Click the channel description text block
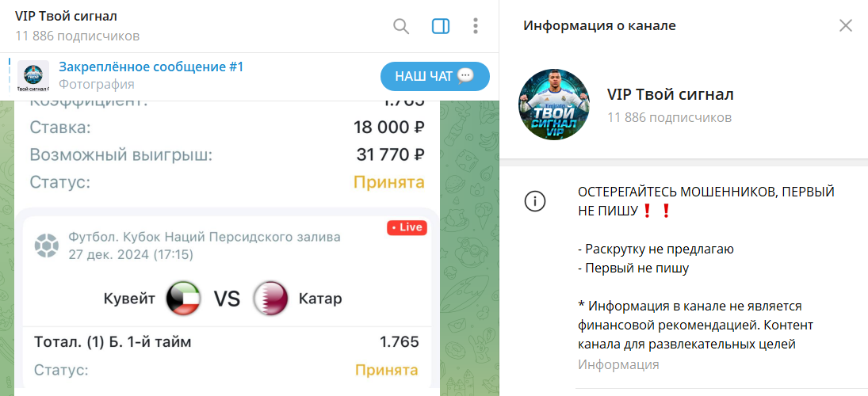 click(x=705, y=268)
